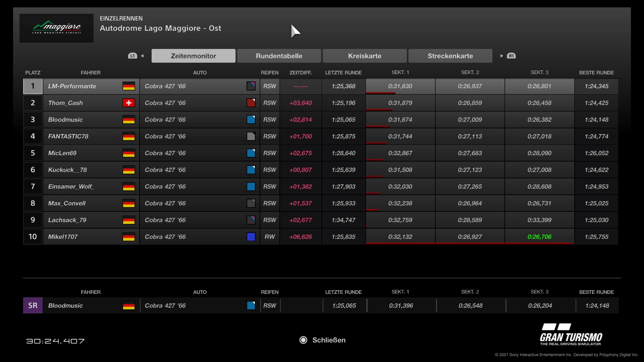Image resolution: width=644 pixels, height=362 pixels.
Task: Select position 1 row for LM-Performante
Action: 33,86
